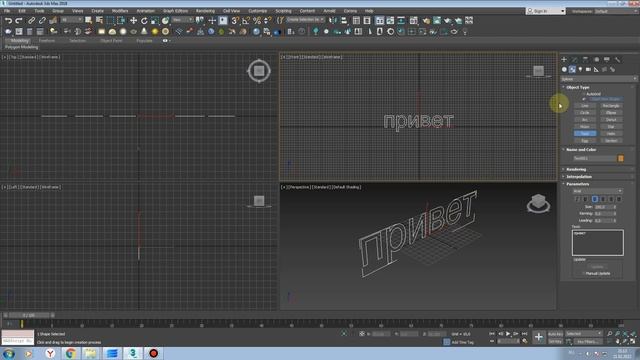Click the Play Animation button
This screenshot has height=360, width=640.
click(x=508, y=334)
